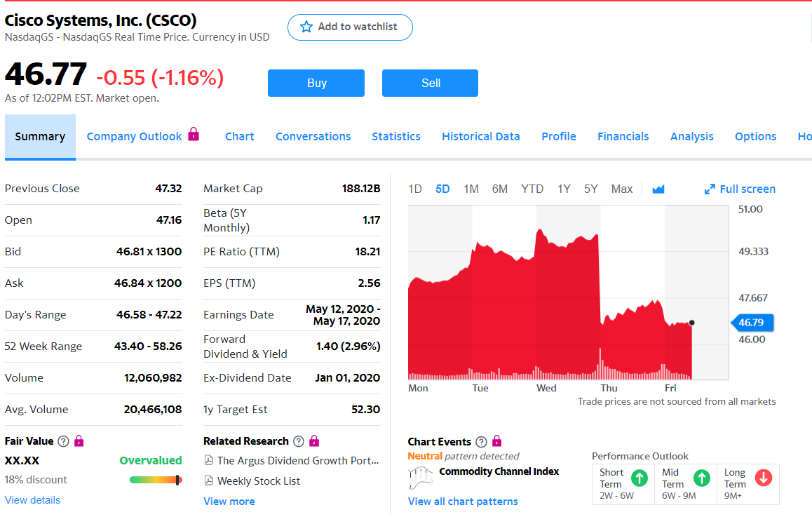The height and width of the screenshot is (524, 812).
Task: Click the document icon beside Weekly Stock List
Action: click(209, 481)
